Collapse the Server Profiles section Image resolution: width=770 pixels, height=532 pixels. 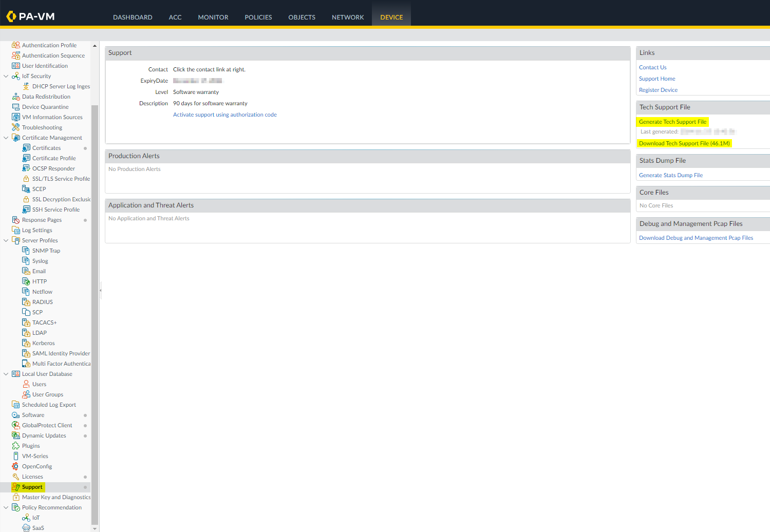[x=6, y=240]
